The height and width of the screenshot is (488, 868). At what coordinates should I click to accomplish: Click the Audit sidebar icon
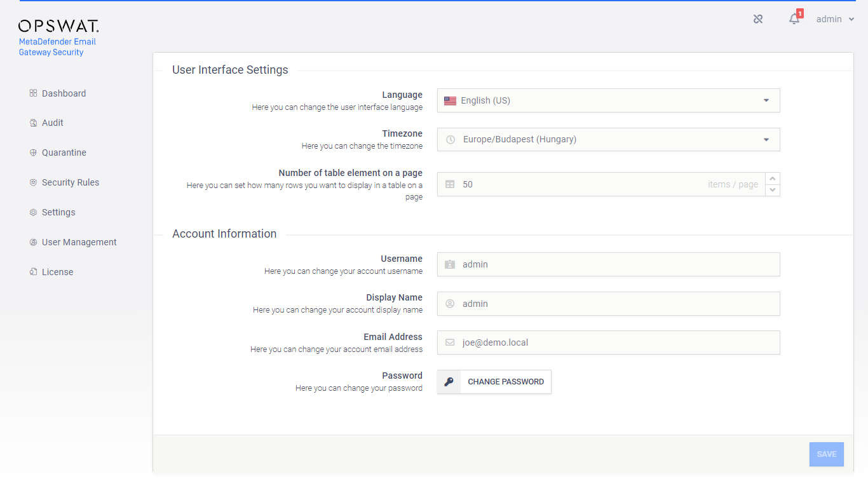(33, 123)
